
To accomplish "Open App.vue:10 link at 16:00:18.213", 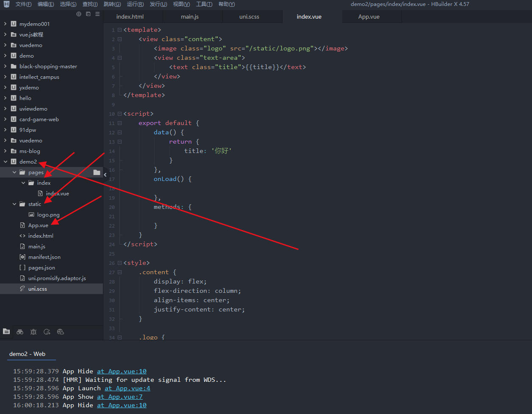I will [122, 405].
